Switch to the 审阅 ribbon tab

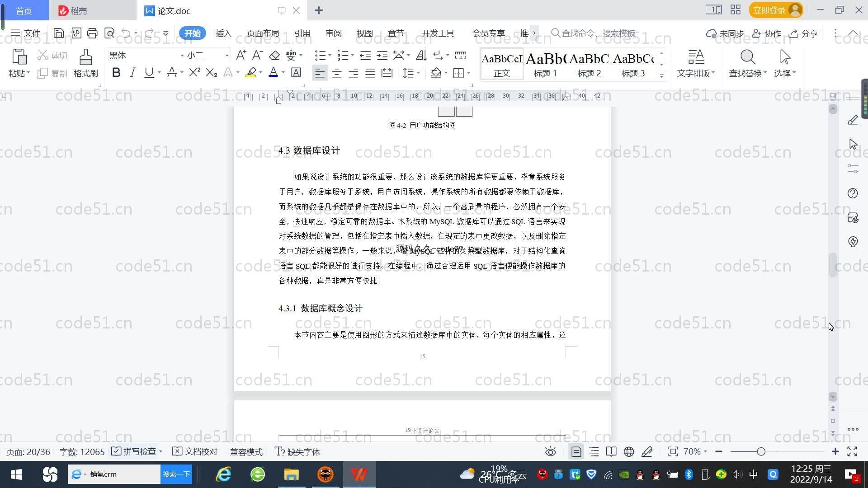(334, 33)
